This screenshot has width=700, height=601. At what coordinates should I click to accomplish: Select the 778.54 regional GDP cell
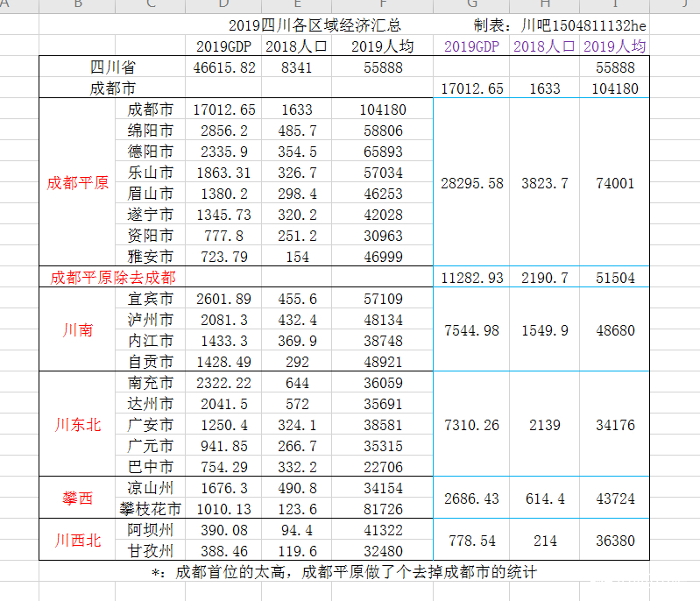click(x=472, y=541)
